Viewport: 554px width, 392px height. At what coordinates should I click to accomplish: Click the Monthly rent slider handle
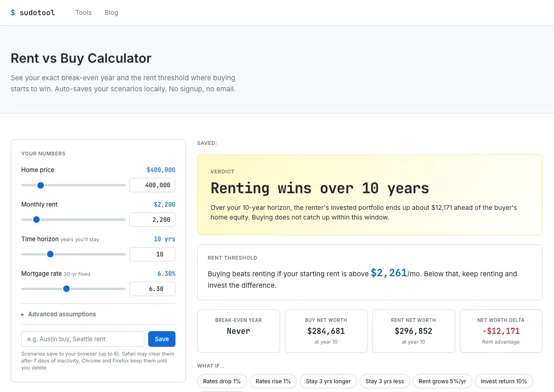(36, 220)
